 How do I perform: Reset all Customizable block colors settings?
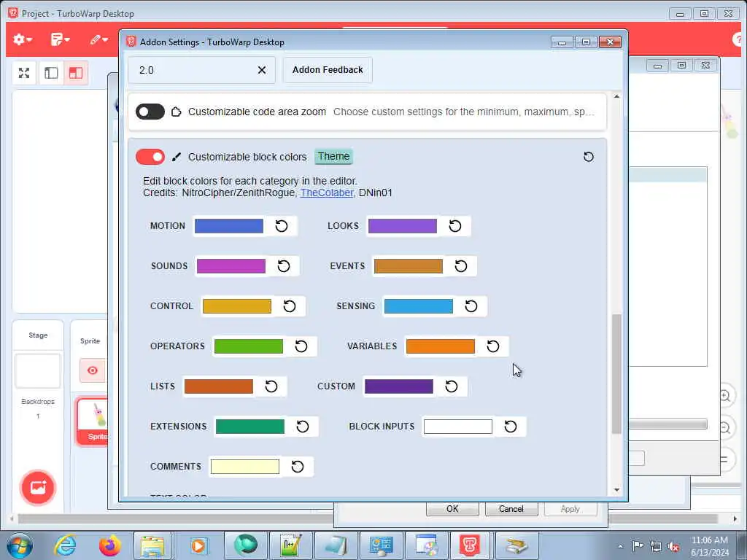589,157
